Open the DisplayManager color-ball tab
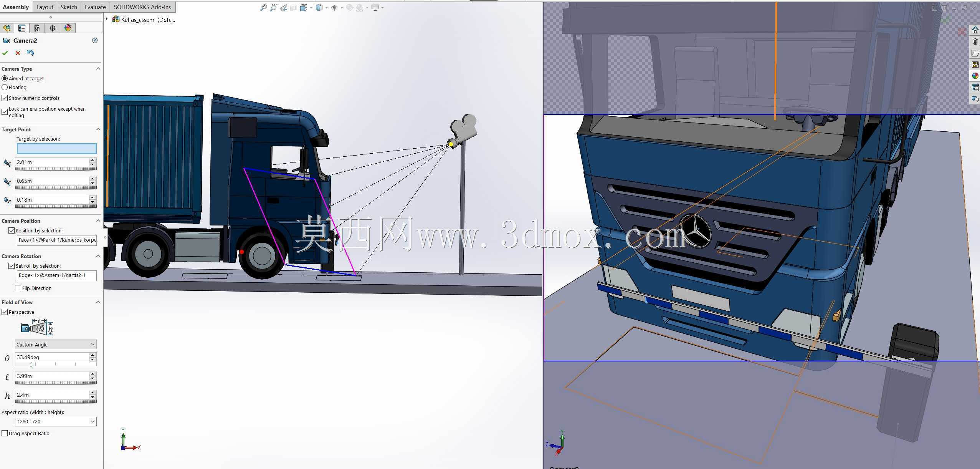The image size is (980, 469). [68, 28]
